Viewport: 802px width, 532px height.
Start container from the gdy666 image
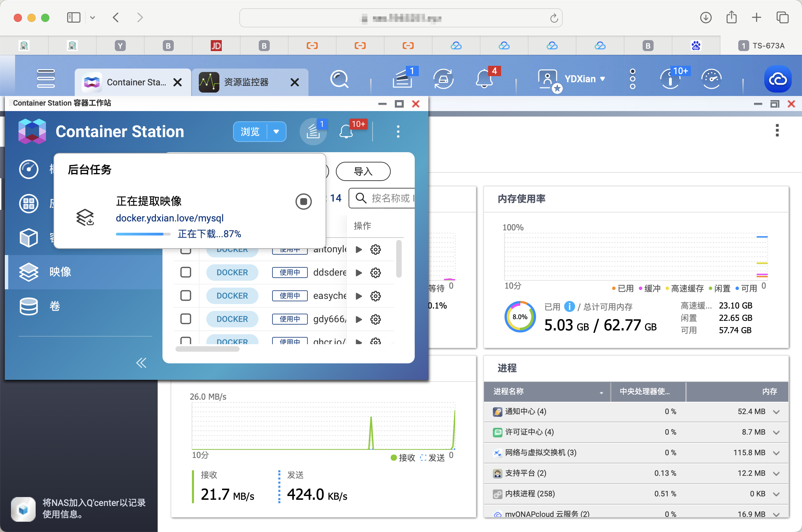tap(359, 319)
